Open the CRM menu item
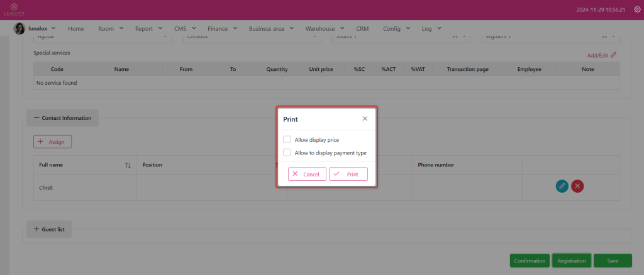Viewport: 644px width, 275px height. click(362, 28)
